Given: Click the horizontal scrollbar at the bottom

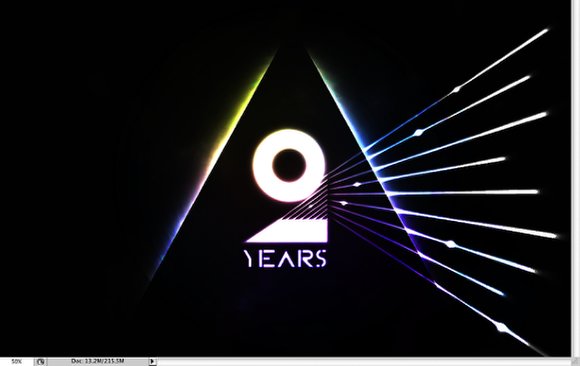Looking at the screenshot, I should tap(364, 362).
